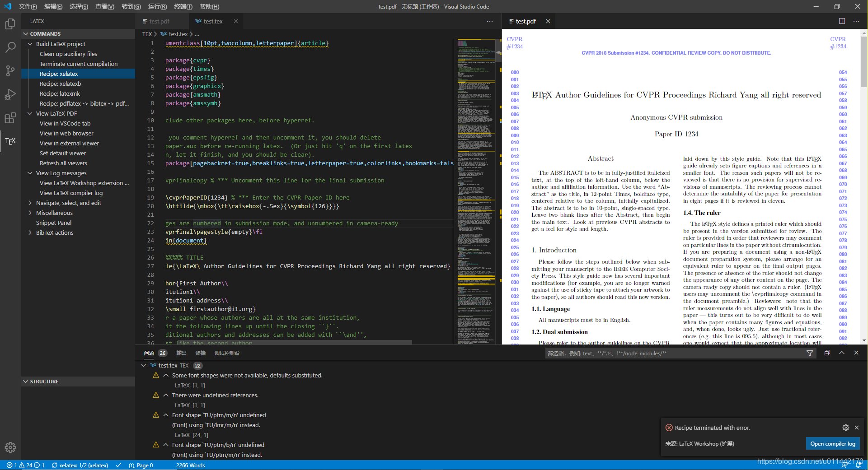
Task: Open the Run and Debug view
Action: click(x=10, y=94)
